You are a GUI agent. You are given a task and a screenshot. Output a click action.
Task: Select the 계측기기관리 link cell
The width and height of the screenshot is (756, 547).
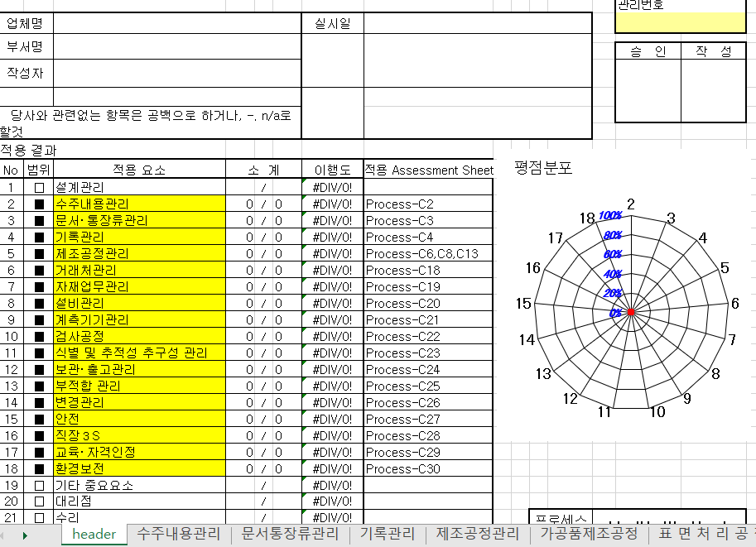point(139,319)
